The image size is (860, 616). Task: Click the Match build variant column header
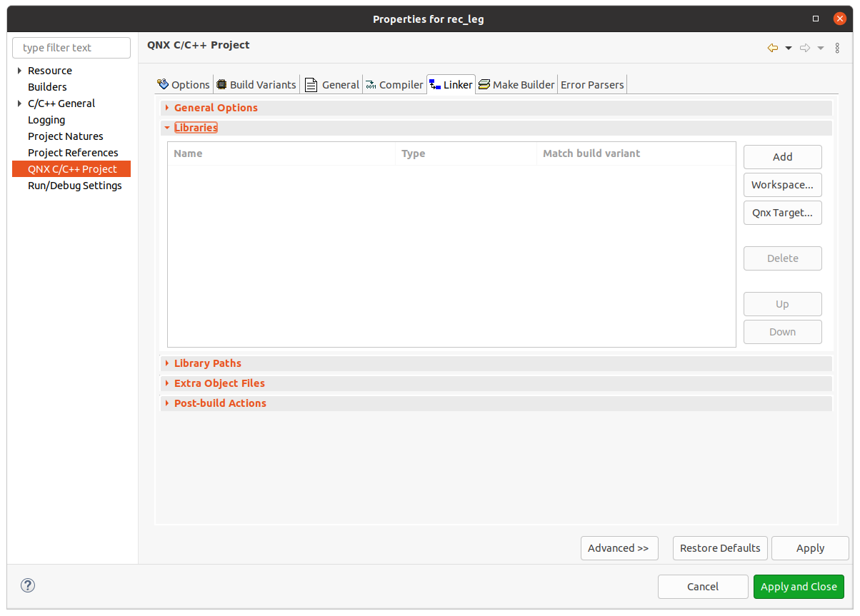pos(636,153)
